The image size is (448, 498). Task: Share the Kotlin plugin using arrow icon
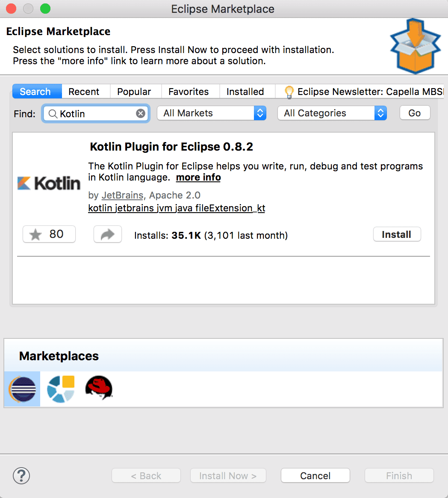pos(107,234)
